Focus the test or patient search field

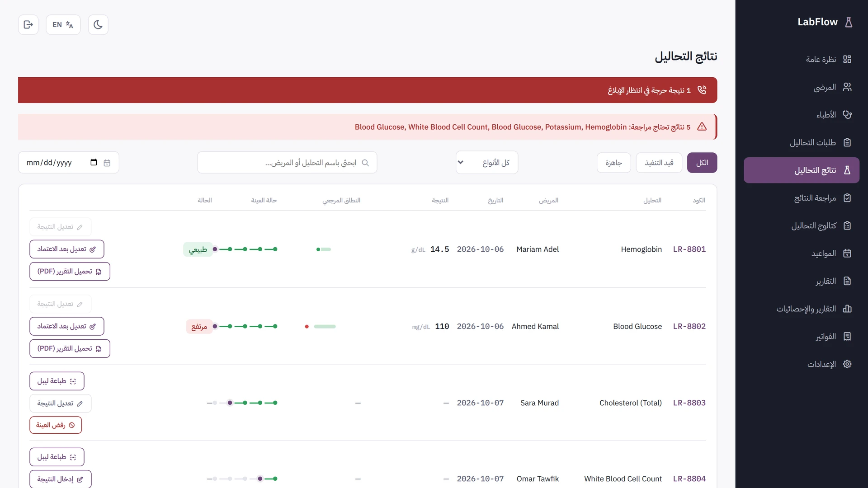[287, 163]
